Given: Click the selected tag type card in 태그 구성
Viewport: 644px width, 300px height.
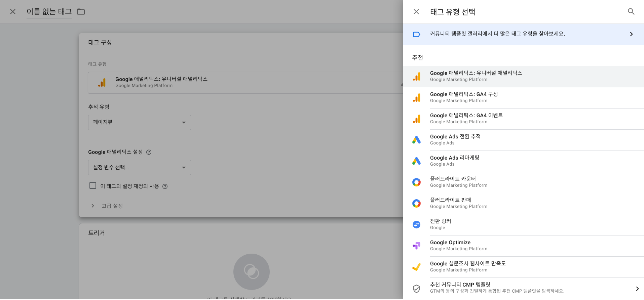Looking at the screenshot, I should (x=245, y=83).
